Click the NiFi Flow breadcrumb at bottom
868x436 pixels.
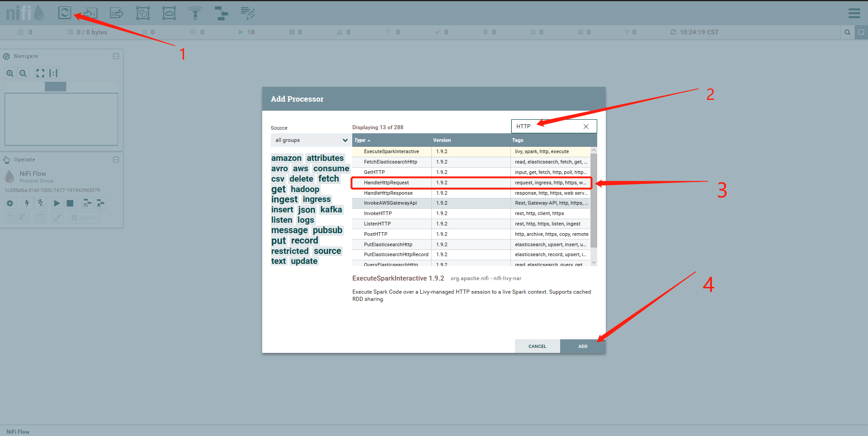click(18, 432)
